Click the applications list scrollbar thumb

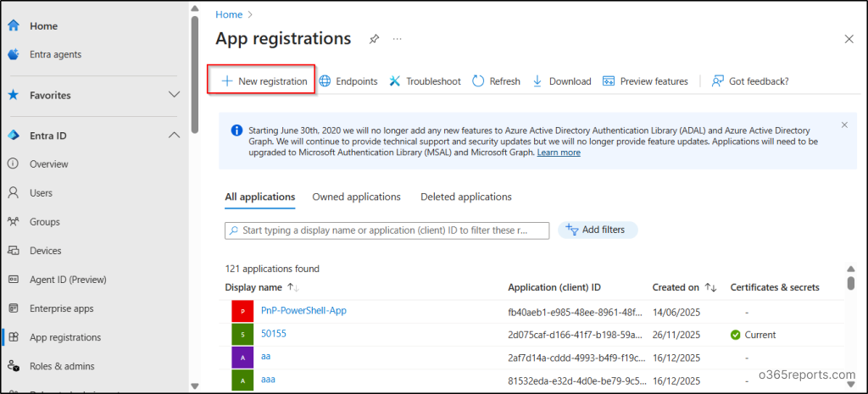pos(851,283)
